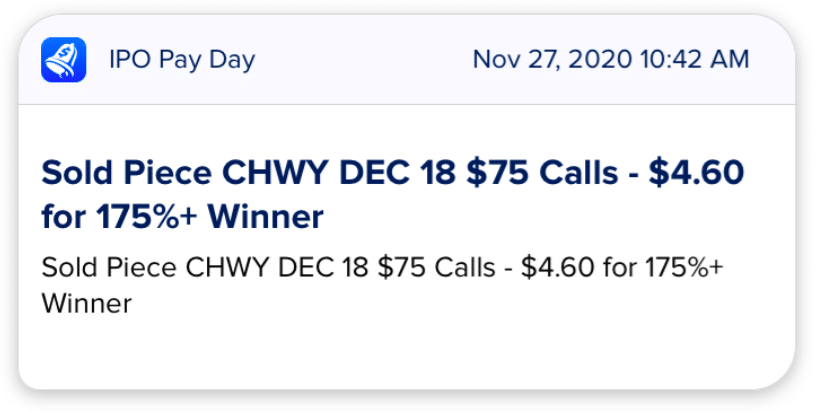This screenshot has height=412, width=822.
Task: Click $4.60 price in the bold headline
Action: 696,173
